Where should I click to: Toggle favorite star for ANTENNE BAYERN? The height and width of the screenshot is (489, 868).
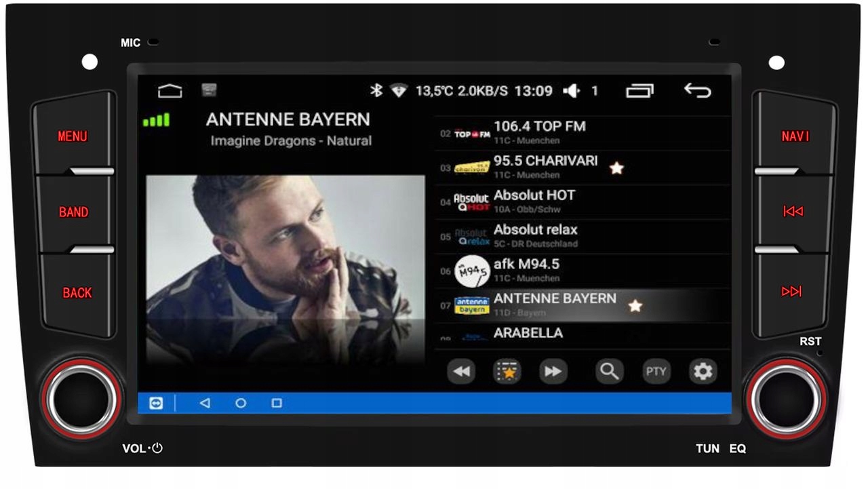pos(635,306)
